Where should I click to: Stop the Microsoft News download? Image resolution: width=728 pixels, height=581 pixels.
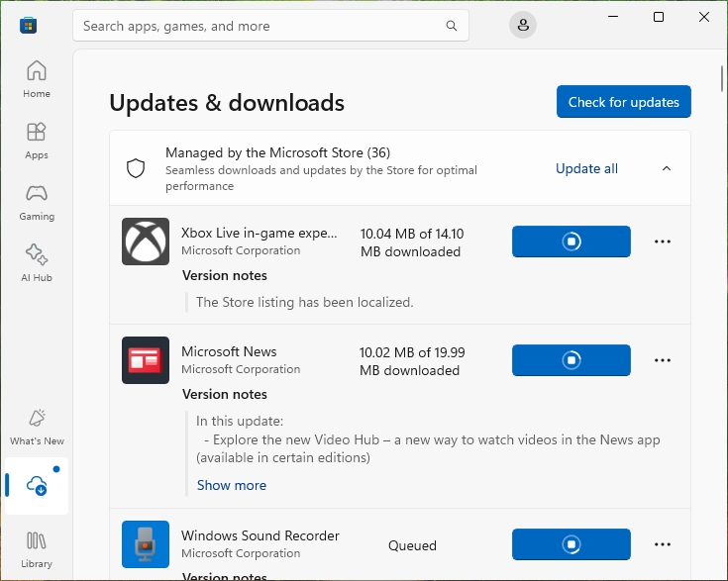click(572, 360)
